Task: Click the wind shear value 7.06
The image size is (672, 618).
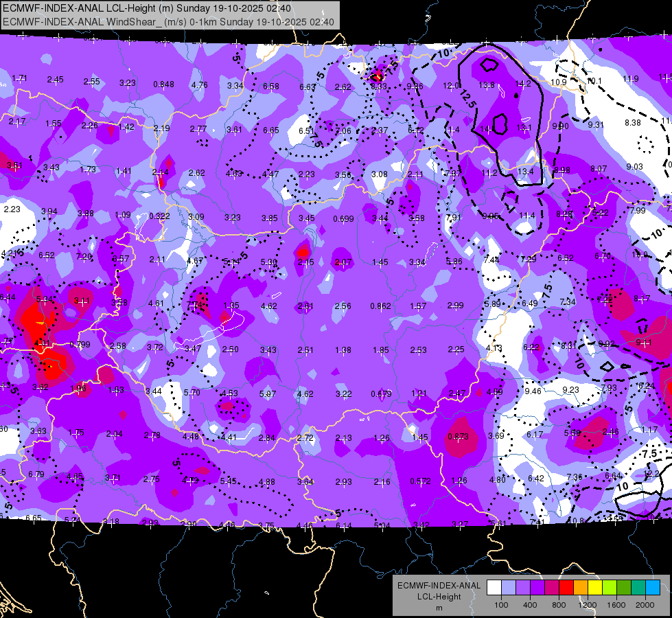Action: point(343,130)
